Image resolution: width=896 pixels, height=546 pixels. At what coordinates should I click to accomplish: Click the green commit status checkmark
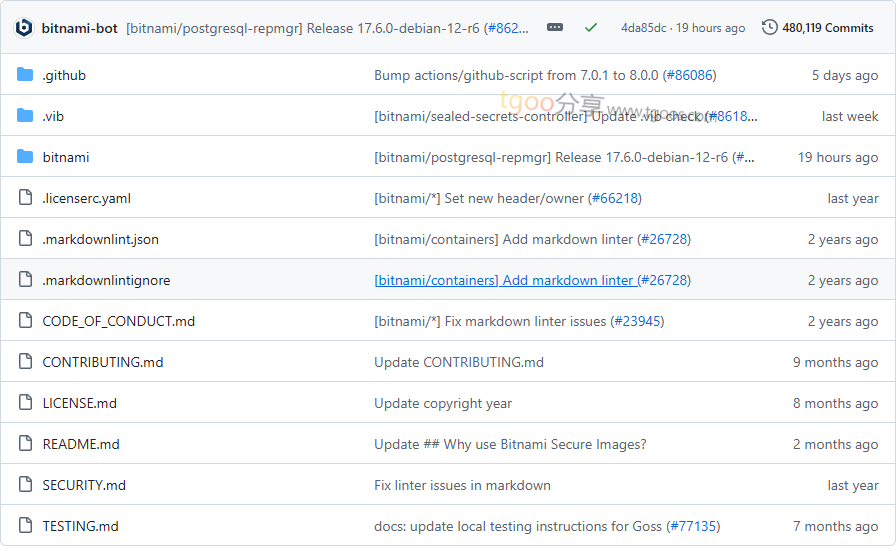click(x=591, y=28)
